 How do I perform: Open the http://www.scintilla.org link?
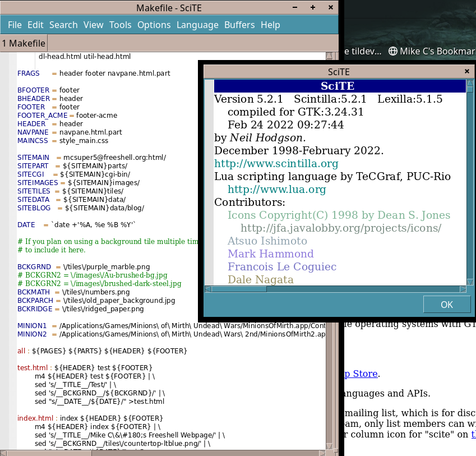(x=276, y=164)
